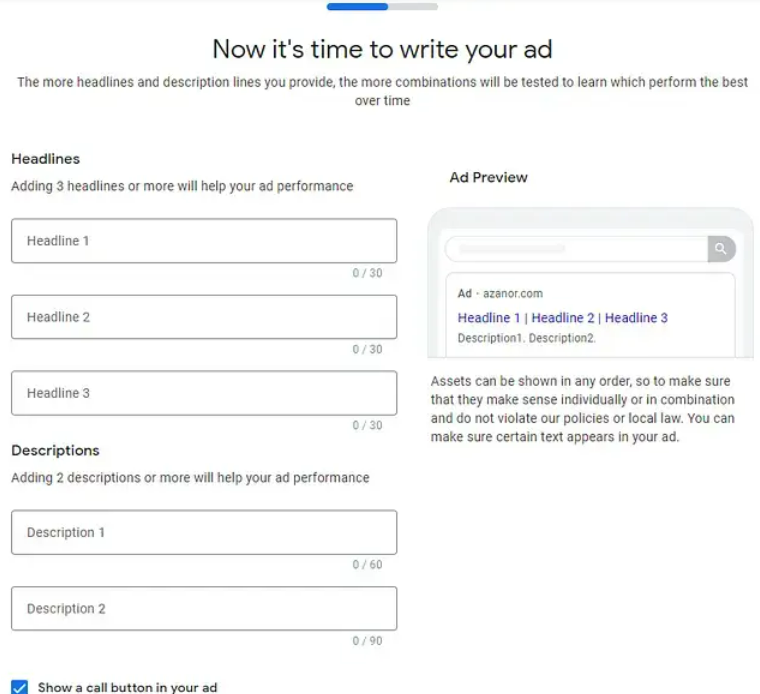
Task: Click the 0 / 30 counter under Headline 1
Action: click(x=367, y=273)
